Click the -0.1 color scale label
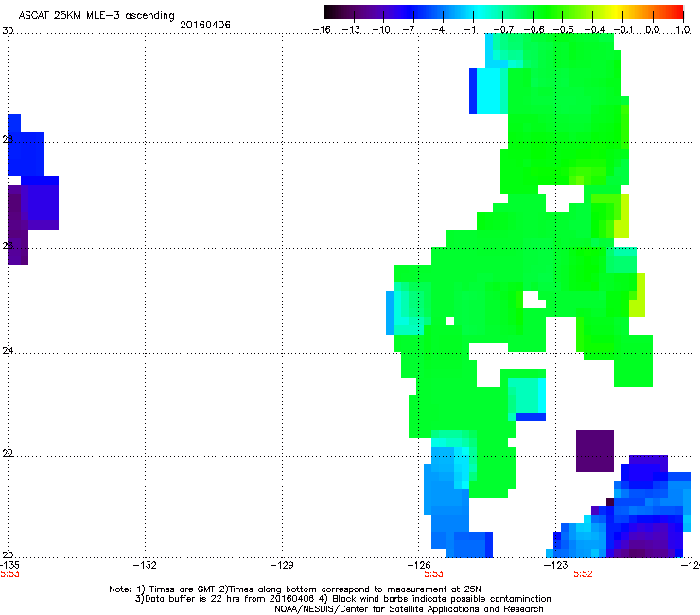The image size is (700, 615). [x=623, y=30]
